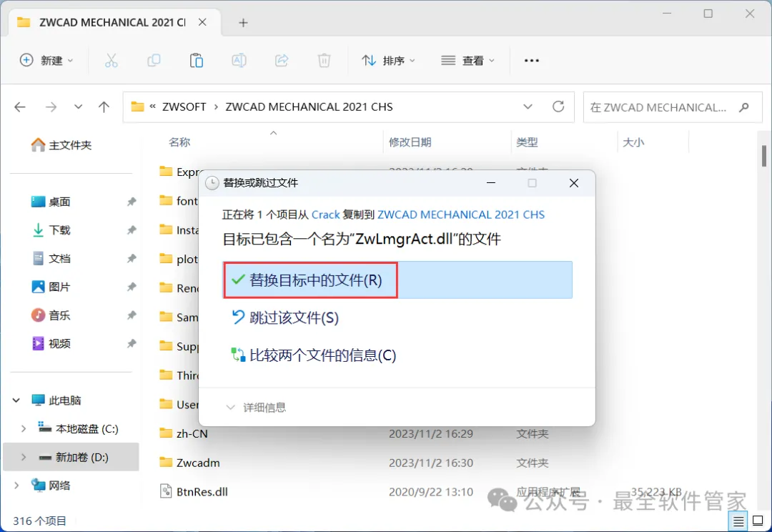Collapse the 此电脑 tree node
This screenshot has height=532, width=772.
(16, 400)
